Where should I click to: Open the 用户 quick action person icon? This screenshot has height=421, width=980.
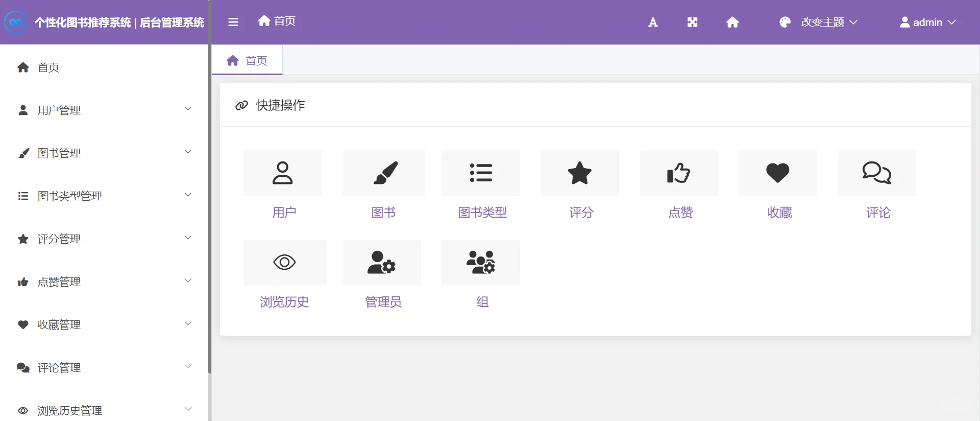tap(283, 173)
